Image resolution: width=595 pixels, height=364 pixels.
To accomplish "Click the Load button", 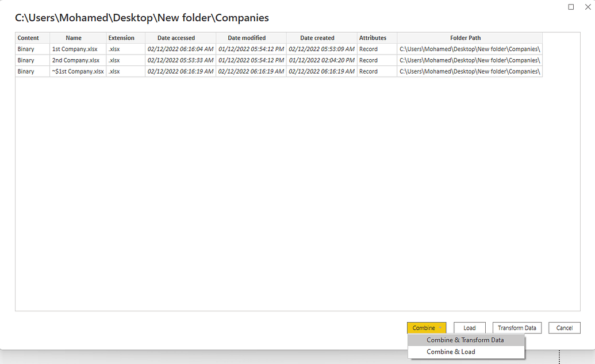I will coord(469,328).
